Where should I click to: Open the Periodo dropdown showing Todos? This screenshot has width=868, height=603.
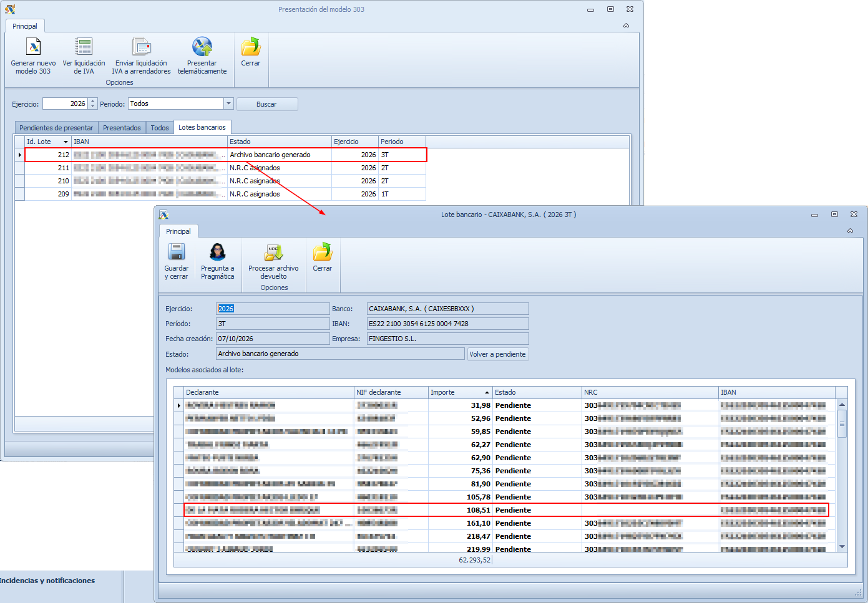(x=228, y=104)
